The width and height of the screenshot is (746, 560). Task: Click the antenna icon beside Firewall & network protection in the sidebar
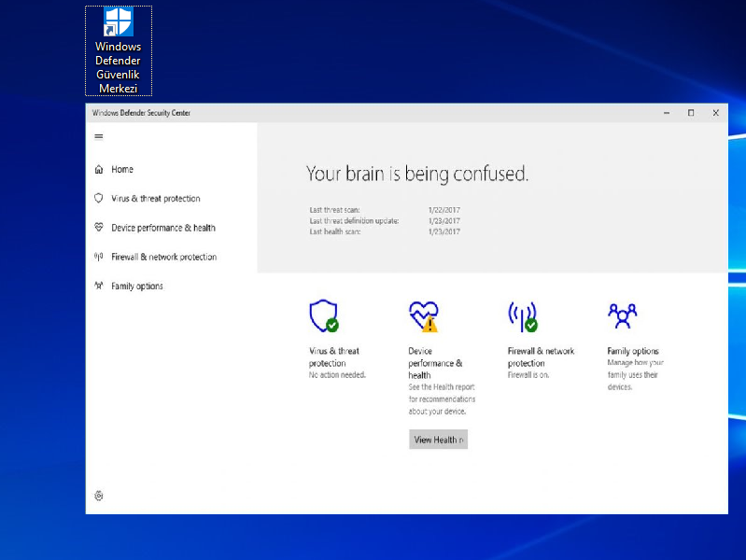click(x=98, y=257)
